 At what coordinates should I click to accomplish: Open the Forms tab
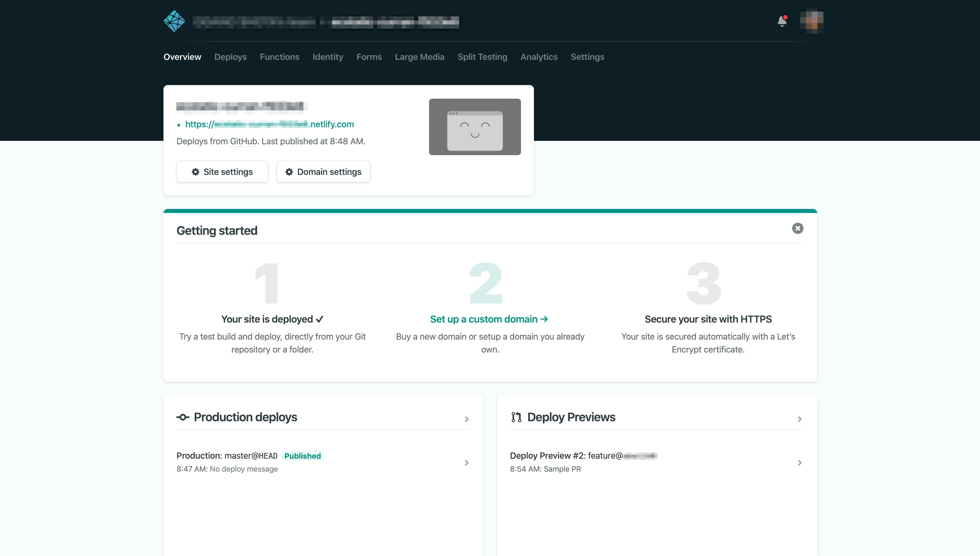coord(369,57)
